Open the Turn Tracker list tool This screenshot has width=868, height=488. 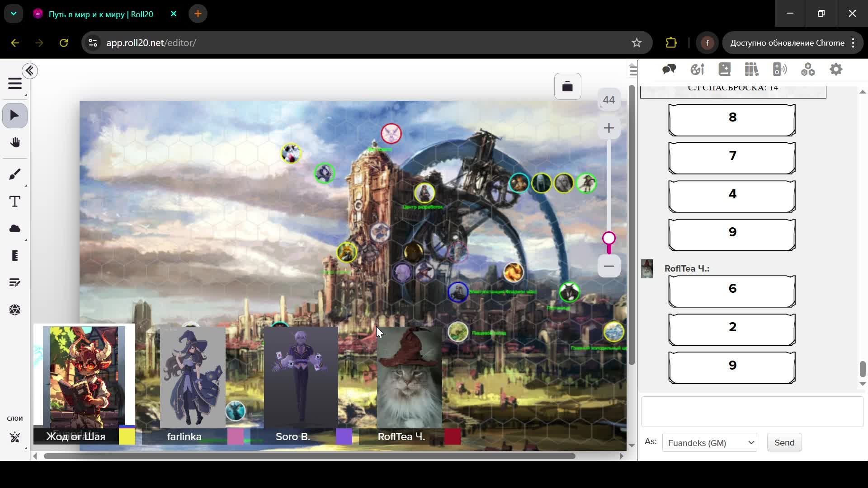tap(14, 283)
